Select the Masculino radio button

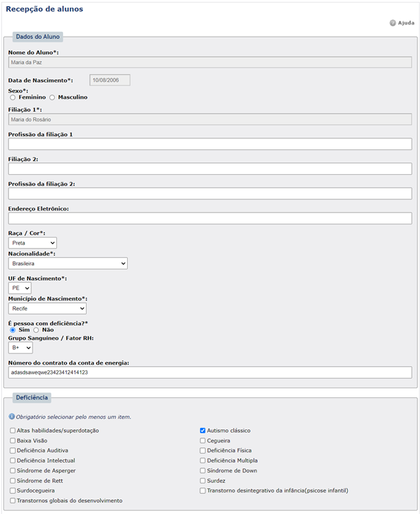pos(52,97)
